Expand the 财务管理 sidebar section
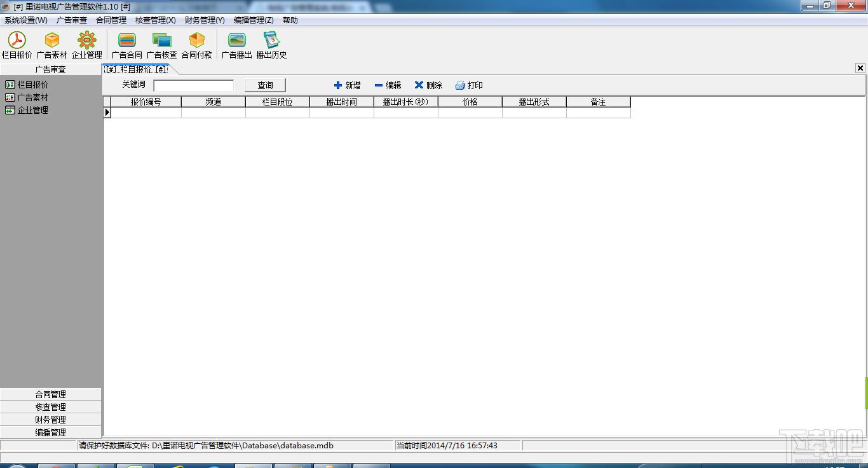The height and width of the screenshot is (468, 868). [51, 420]
